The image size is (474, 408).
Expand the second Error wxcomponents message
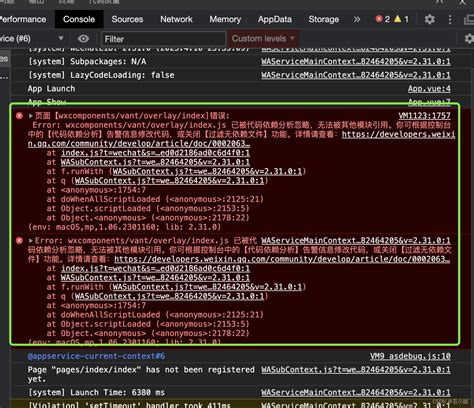point(30,240)
